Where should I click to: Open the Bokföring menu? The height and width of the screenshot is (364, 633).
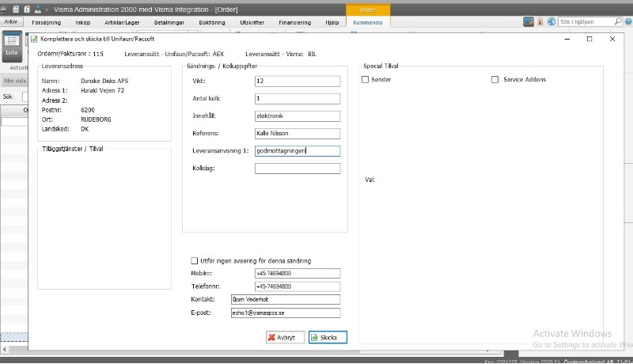click(x=212, y=23)
